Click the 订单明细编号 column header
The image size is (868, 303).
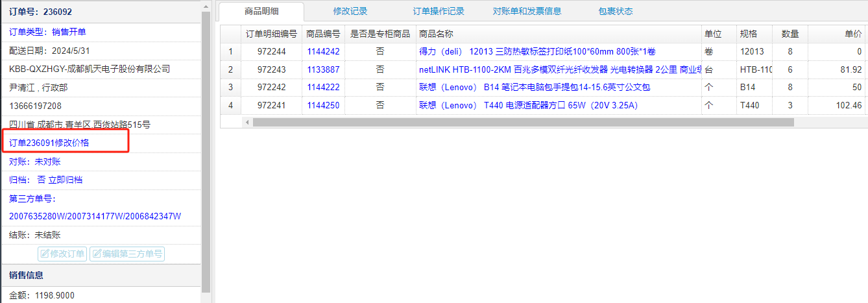click(x=271, y=34)
